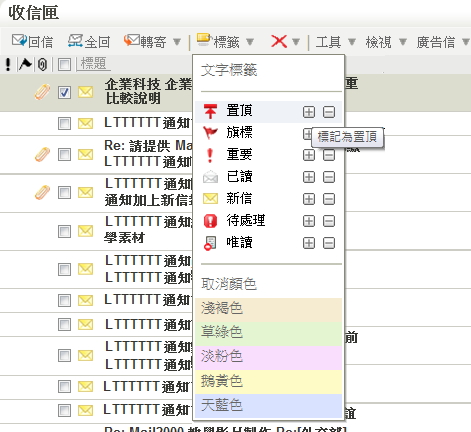Open the 工具 dropdown arrow
The width and height of the screenshot is (471, 432).
352,42
